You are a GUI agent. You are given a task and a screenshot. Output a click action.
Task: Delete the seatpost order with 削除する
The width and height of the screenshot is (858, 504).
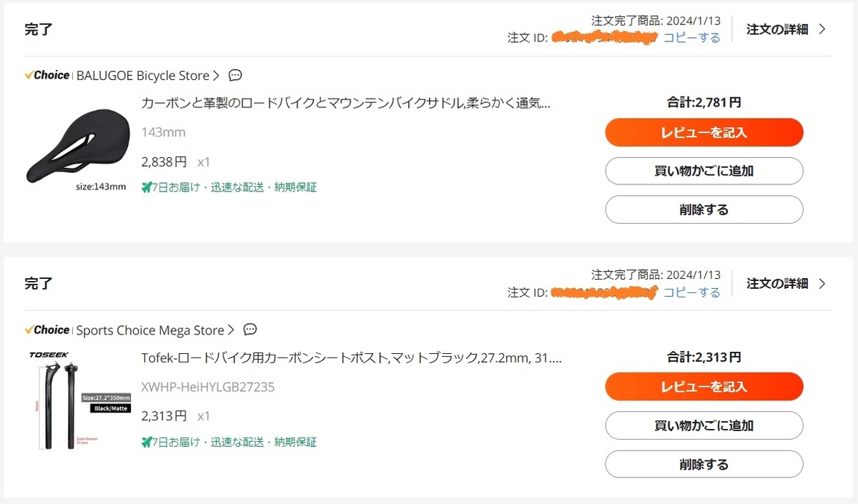coord(704,464)
